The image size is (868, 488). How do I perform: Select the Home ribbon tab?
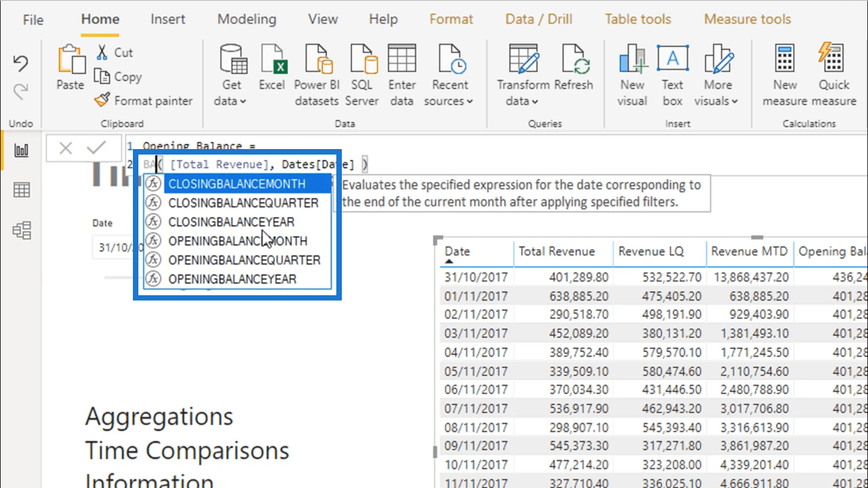coord(100,19)
